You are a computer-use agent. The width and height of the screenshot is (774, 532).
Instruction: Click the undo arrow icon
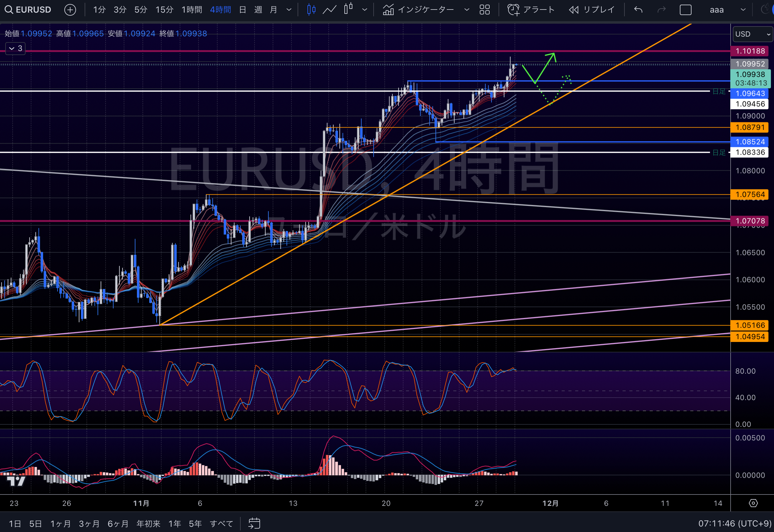[x=638, y=10]
